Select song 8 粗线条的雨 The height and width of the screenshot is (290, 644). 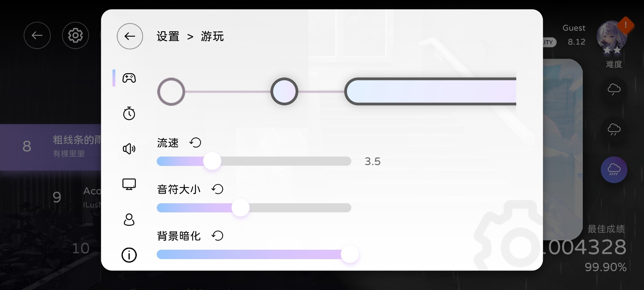[x=51, y=147]
